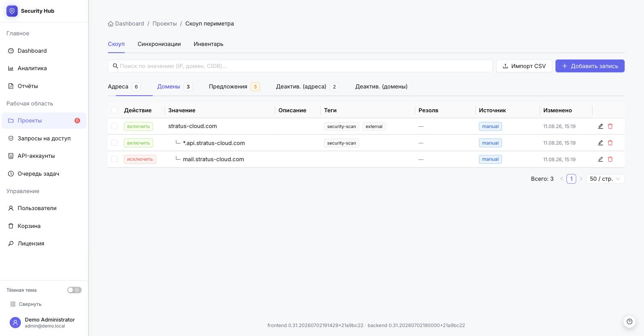This screenshot has height=336, width=644.
Task: Select page 1 in pagination
Action: (x=571, y=179)
